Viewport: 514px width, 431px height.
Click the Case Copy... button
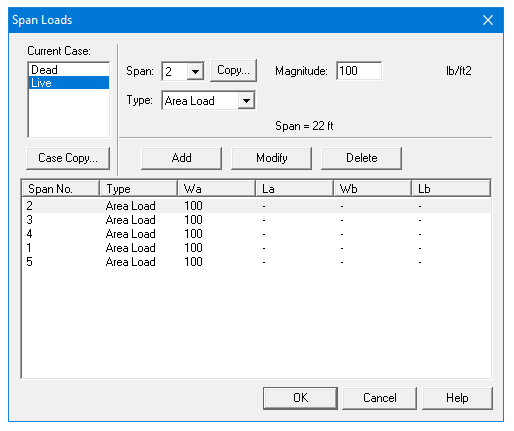pyautogui.click(x=68, y=158)
